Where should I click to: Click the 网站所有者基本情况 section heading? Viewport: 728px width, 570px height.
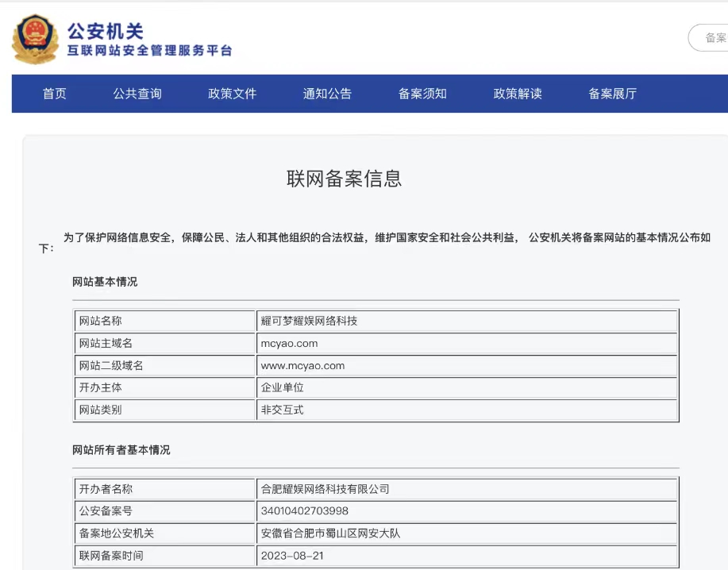[x=121, y=450]
